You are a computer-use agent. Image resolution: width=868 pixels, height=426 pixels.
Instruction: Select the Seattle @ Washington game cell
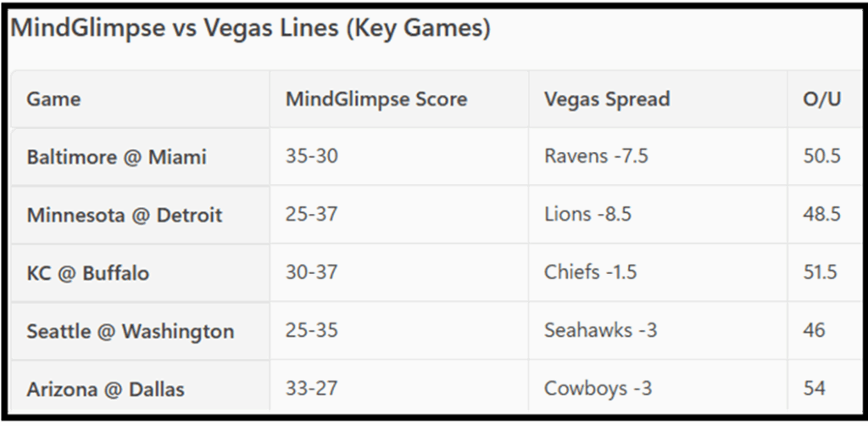click(130, 330)
